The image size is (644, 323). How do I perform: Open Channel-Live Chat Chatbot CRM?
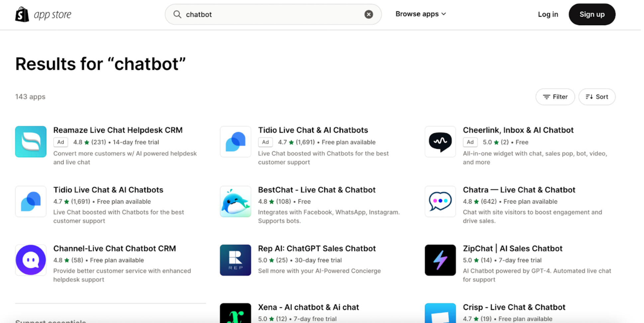115,249
